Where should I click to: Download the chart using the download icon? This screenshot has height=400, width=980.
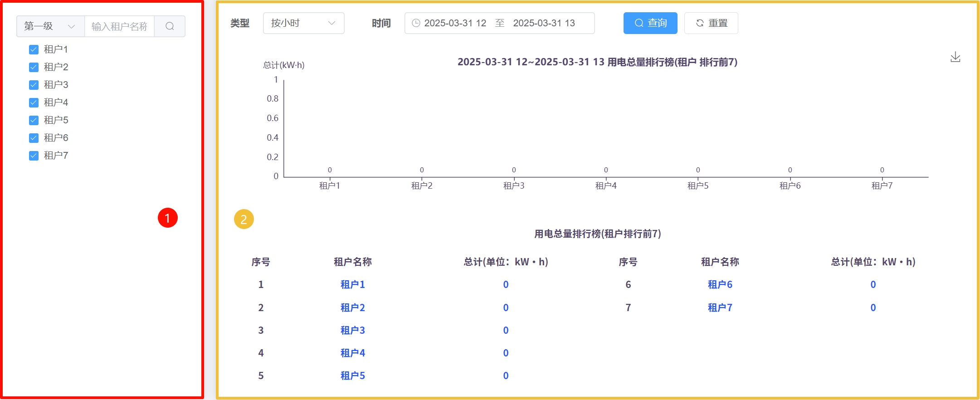955,57
